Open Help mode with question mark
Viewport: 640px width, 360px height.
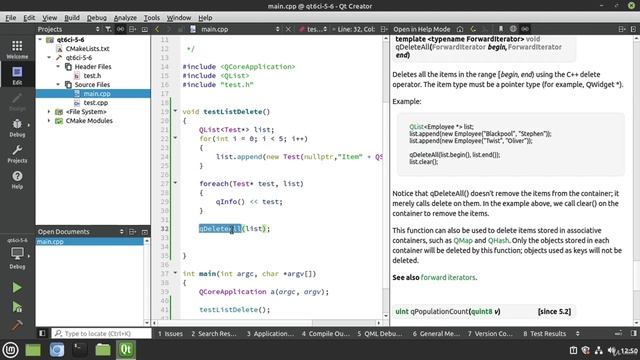pos(17,180)
